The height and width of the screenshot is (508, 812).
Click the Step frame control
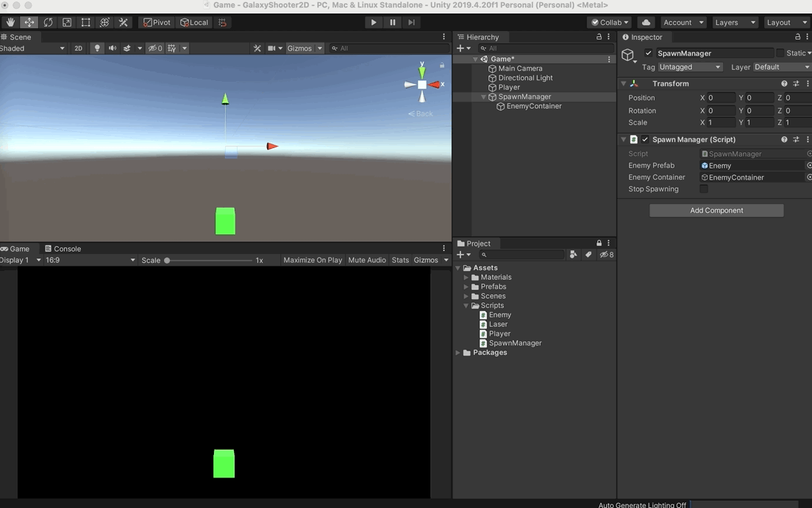(412, 22)
